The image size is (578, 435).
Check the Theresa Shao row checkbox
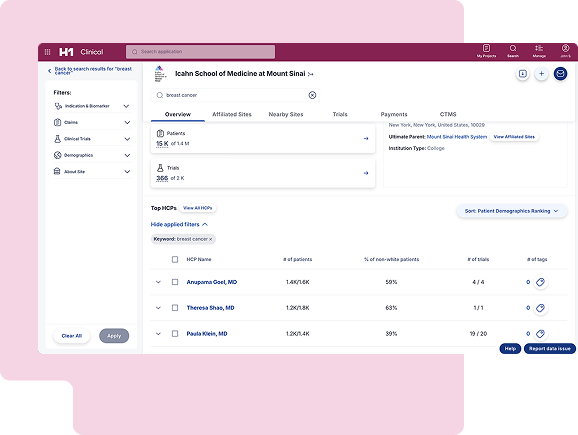[175, 308]
